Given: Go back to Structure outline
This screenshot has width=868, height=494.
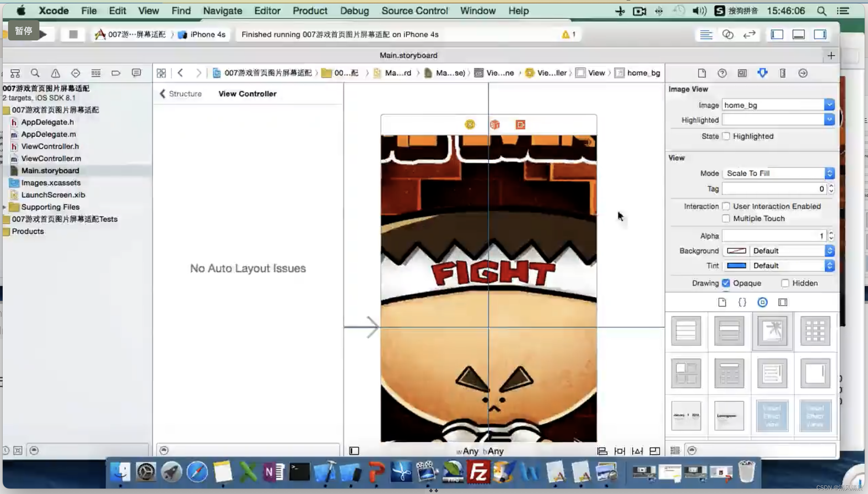Looking at the screenshot, I should pos(181,94).
